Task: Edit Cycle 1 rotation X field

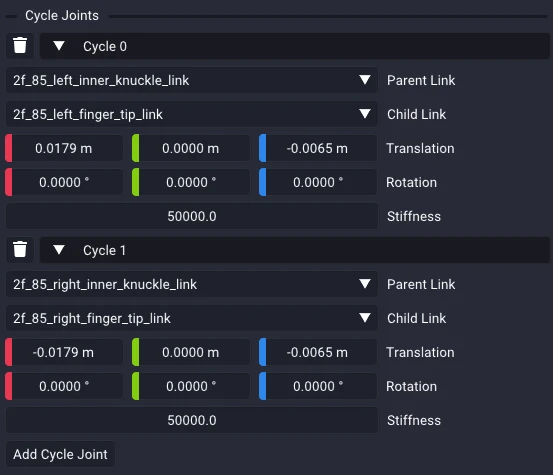Action: tap(64, 386)
